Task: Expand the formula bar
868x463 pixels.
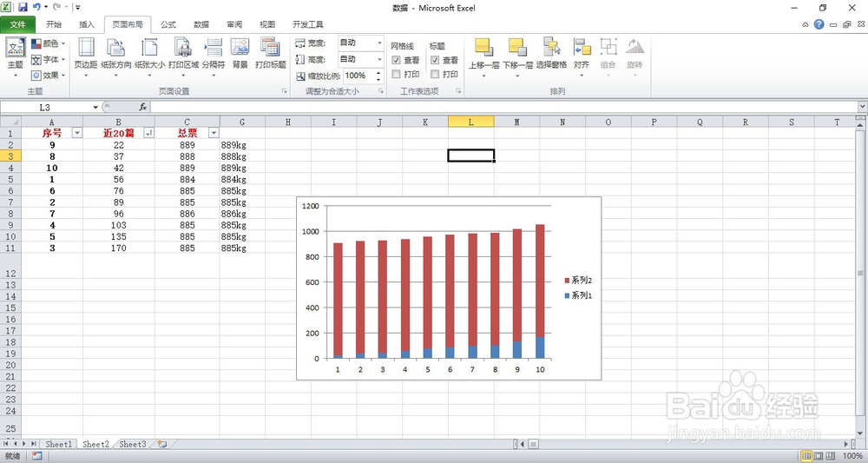Action: click(x=863, y=107)
